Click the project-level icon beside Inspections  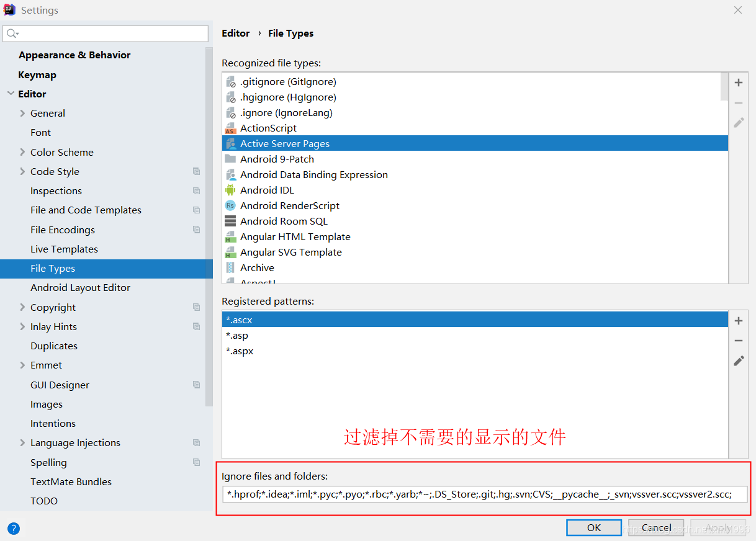click(x=196, y=191)
